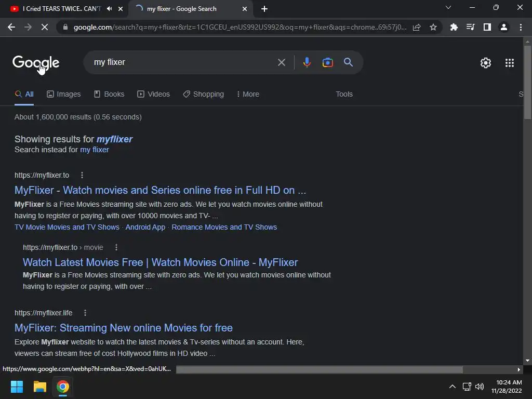Image resolution: width=532 pixels, height=399 pixels.
Task: Mute the YouTube tab audio icon
Action: (x=109, y=9)
